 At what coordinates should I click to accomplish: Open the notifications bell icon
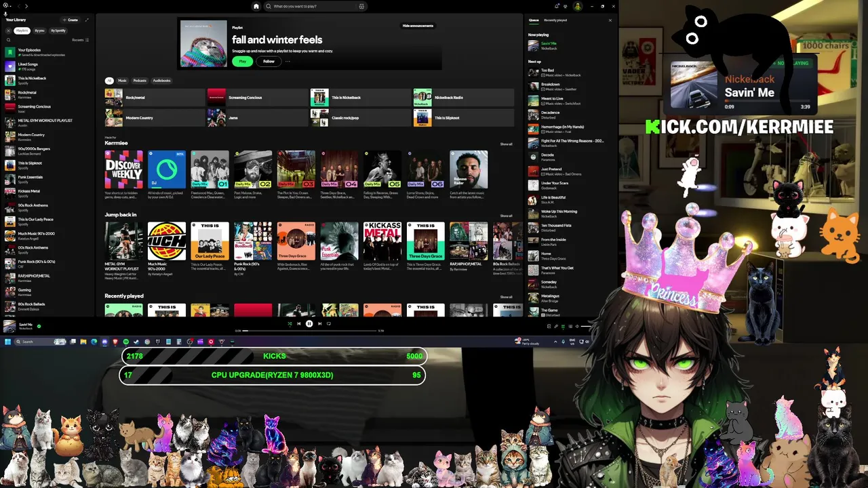click(x=557, y=6)
